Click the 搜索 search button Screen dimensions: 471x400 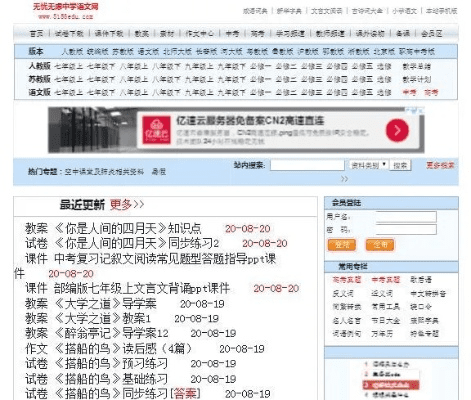pyautogui.click(x=400, y=165)
